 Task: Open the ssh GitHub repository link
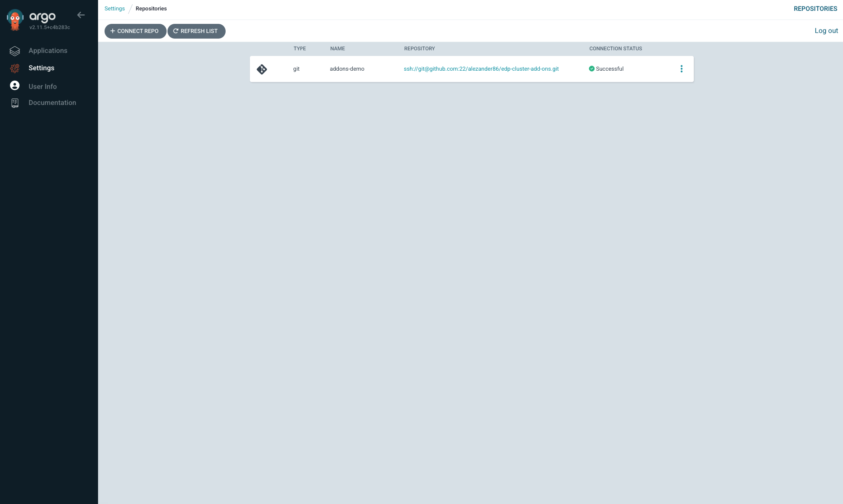[481, 69]
